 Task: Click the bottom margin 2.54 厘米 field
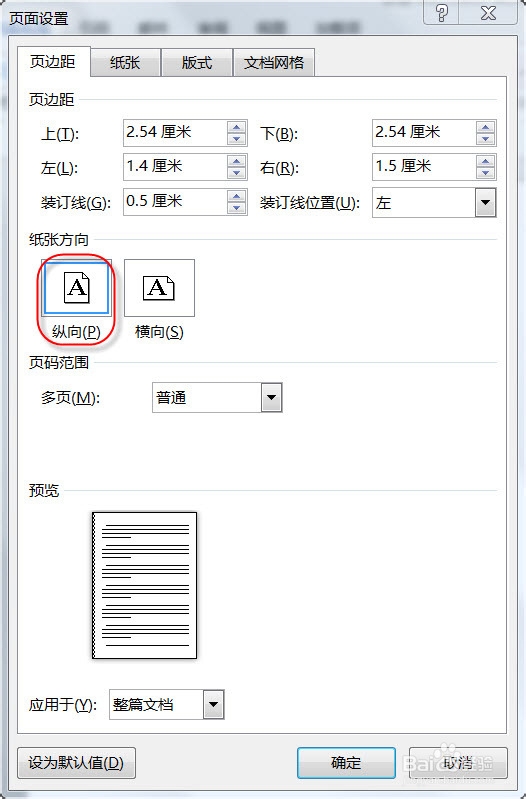click(x=424, y=133)
